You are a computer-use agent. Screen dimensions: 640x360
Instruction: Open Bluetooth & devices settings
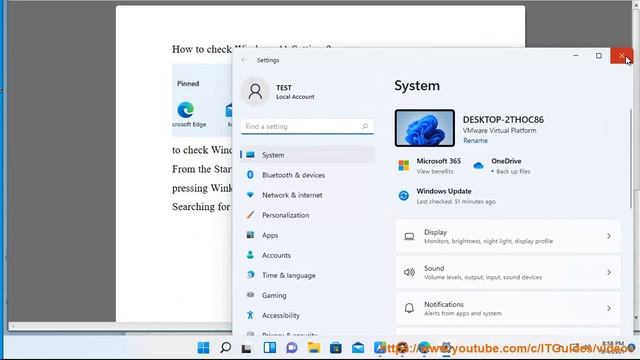point(307,175)
